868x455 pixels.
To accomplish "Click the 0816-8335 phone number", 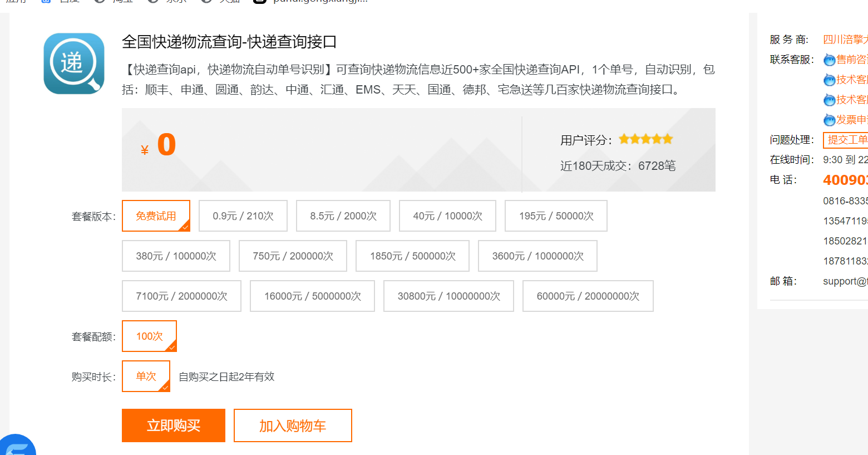I will 845,201.
